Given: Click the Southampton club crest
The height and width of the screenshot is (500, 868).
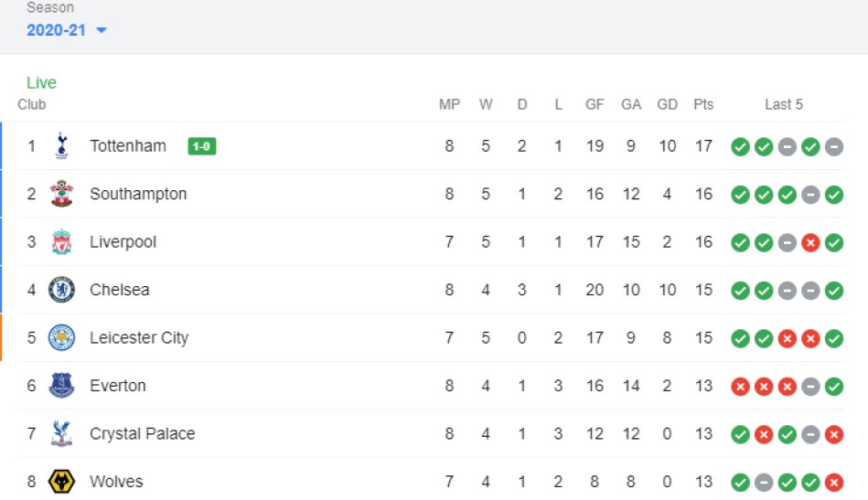Looking at the screenshot, I should click(x=61, y=194).
